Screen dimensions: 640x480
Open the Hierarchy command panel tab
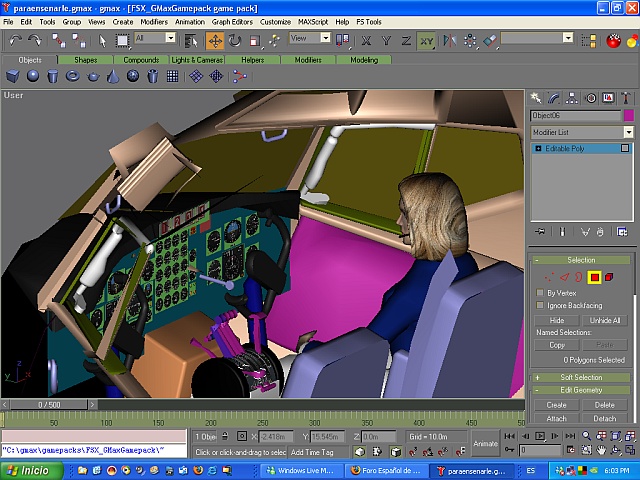pos(572,98)
